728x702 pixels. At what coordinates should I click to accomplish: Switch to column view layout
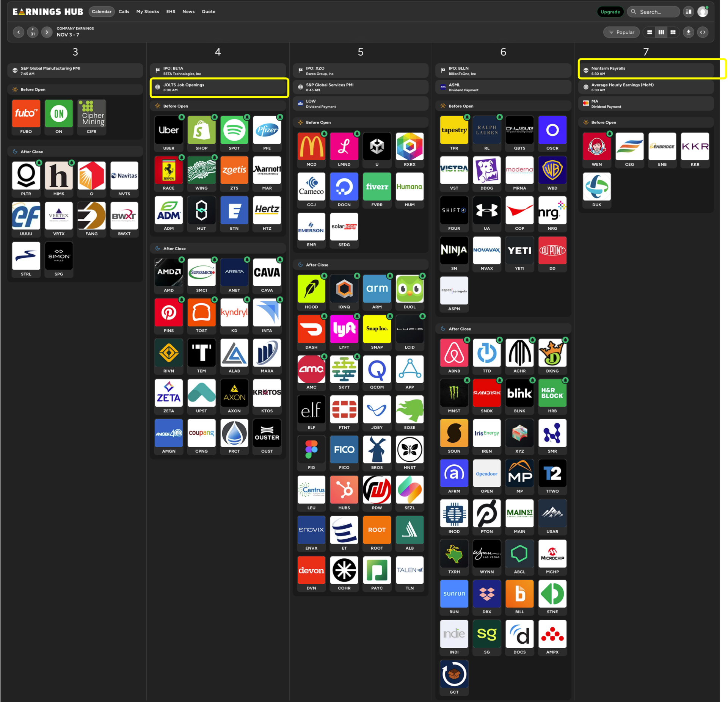[661, 32]
